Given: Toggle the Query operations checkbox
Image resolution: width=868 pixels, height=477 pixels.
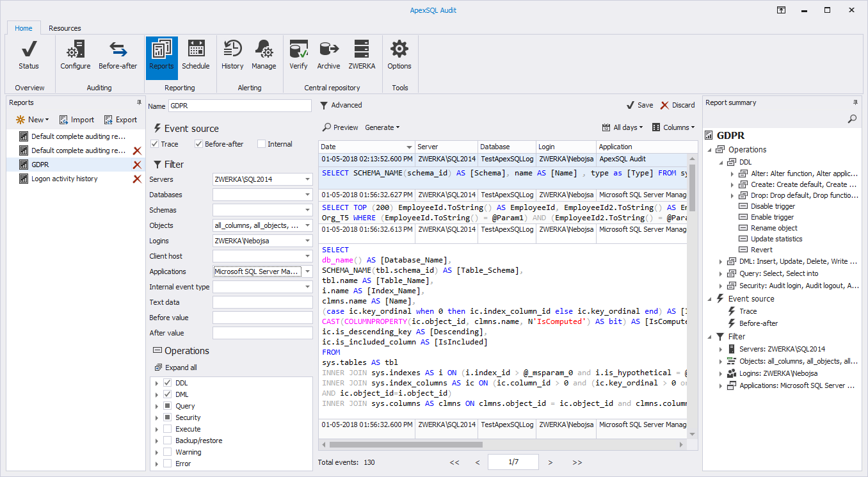Looking at the screenshot, I should click(x=167, y=406).
